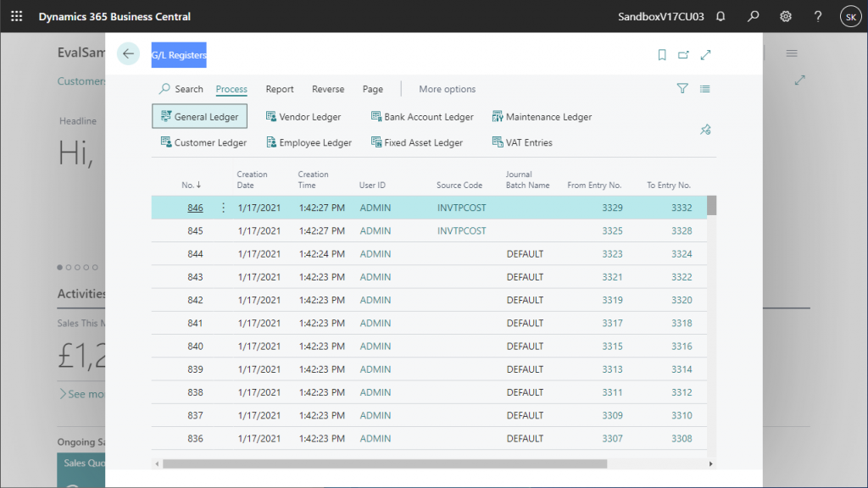Click the G/L Registers page title
This screenshot has width=868, height=488.
click(x=179, y=55)
